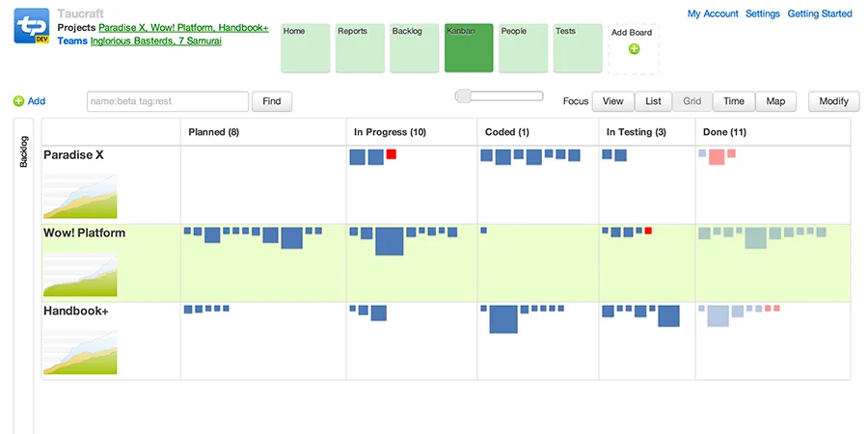Click the green plus icon beside Add

pos(19,101)
